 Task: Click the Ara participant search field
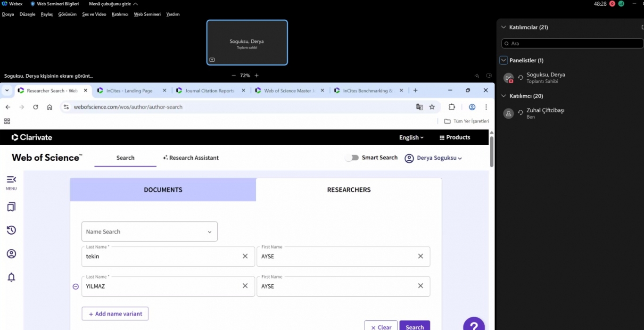tap(572, 43)
